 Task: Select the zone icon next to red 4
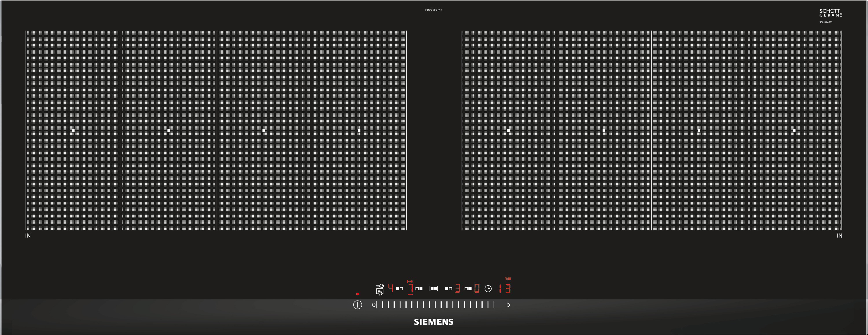[x=400, y=288]
